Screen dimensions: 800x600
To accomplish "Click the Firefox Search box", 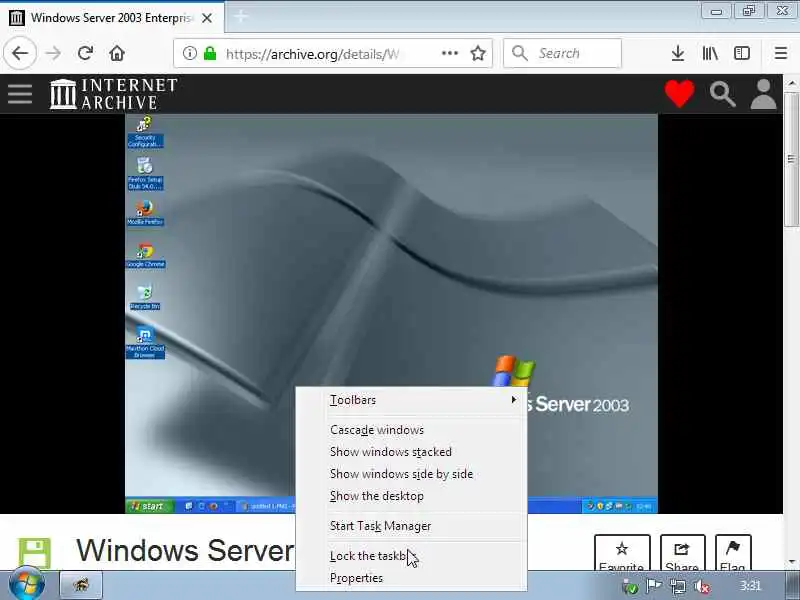I will (x=562, y=53).
